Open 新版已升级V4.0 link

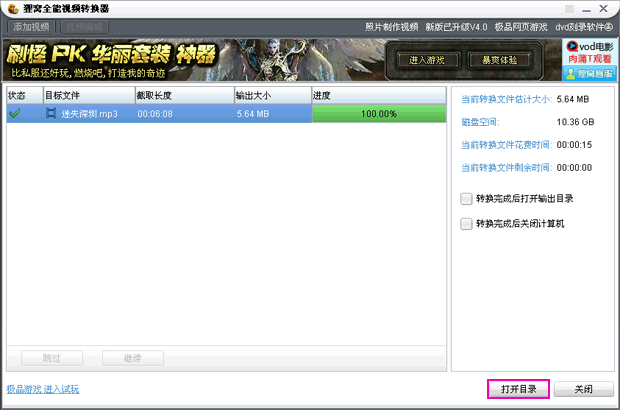[x=456, y=27]
